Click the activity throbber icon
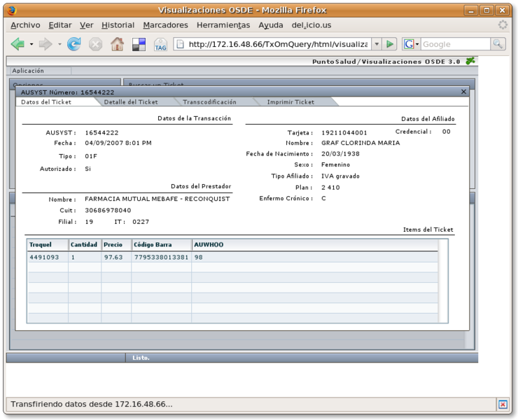Viewport: 518px width, 420px height. (x=503, y=24)
